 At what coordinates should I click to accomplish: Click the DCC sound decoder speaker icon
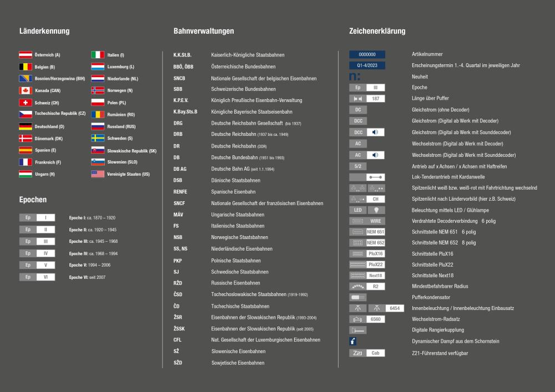[376, 133]
